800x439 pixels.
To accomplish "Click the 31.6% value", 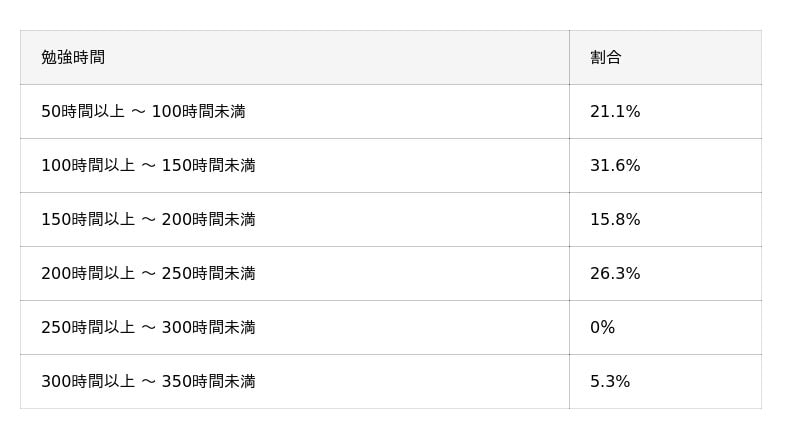I will pos(615,166).
